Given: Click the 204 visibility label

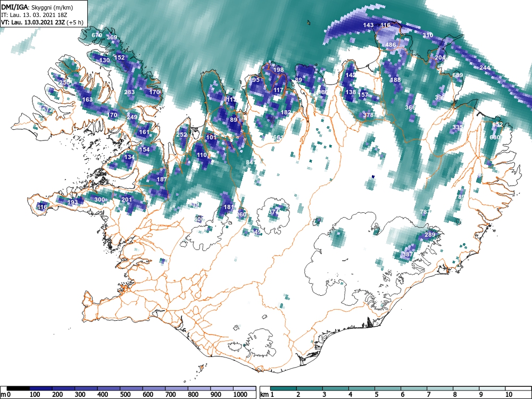Looking at the screenshot, I should point(440,57).
